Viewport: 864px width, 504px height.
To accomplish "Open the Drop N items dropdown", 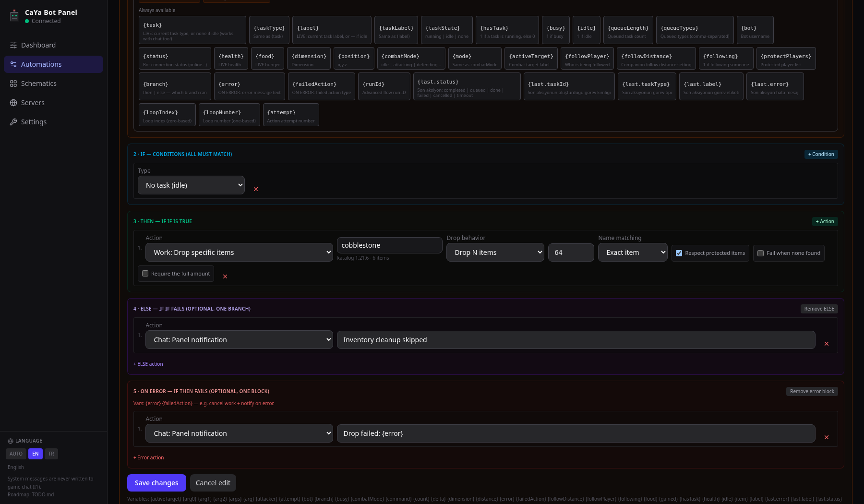I will click(x=495, y=252).
